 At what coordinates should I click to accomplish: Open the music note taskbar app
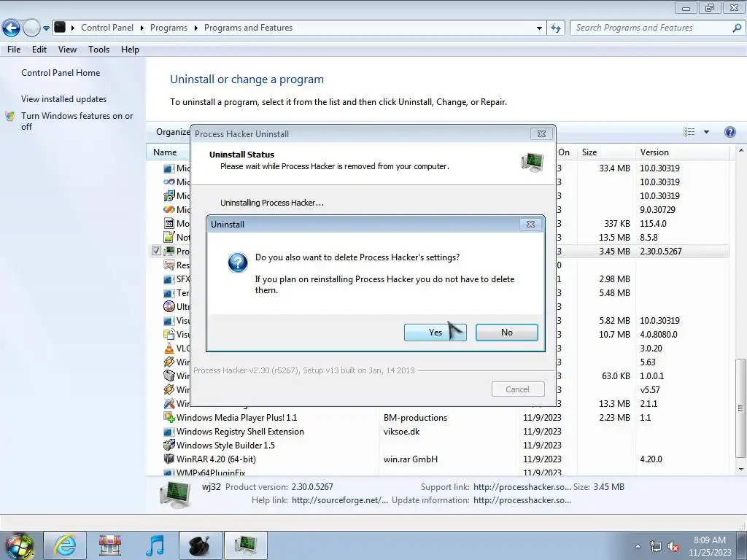coord(155,545)
